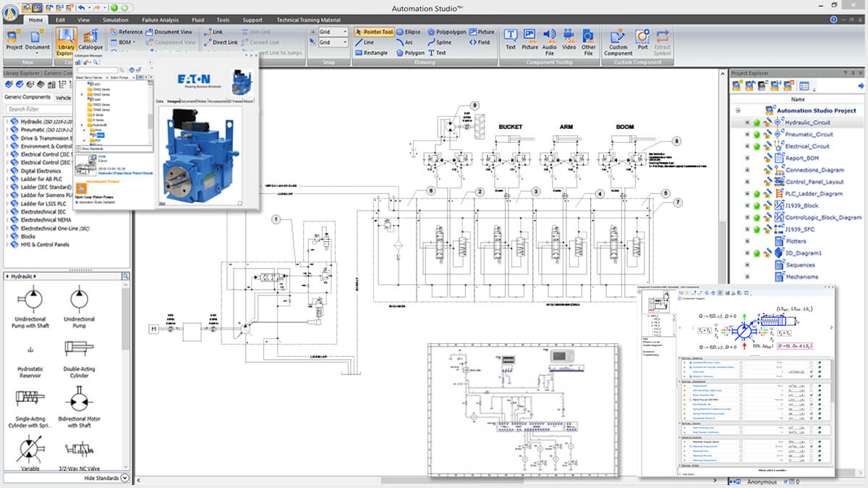Screen dimensions: 868x488
Task: Select the Polypolygon drawing tool
Action: pyautogui.click(x=446, y=32)
